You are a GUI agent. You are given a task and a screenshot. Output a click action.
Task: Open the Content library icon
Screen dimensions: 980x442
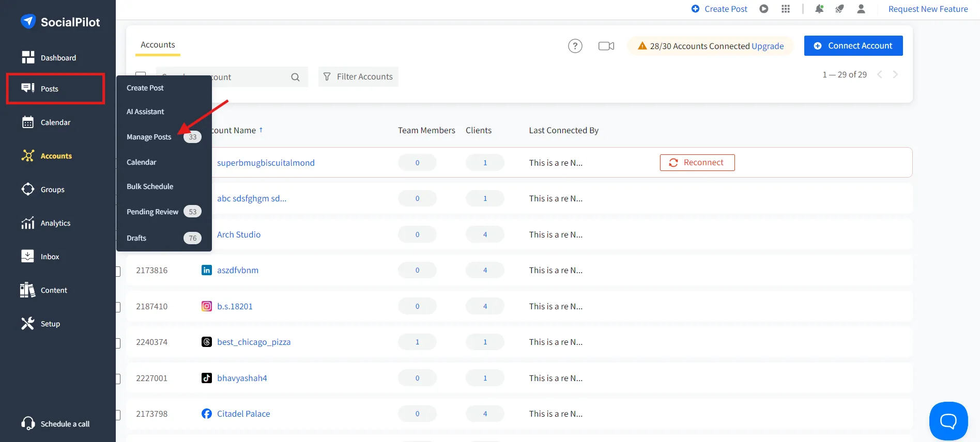click(28, 290)
